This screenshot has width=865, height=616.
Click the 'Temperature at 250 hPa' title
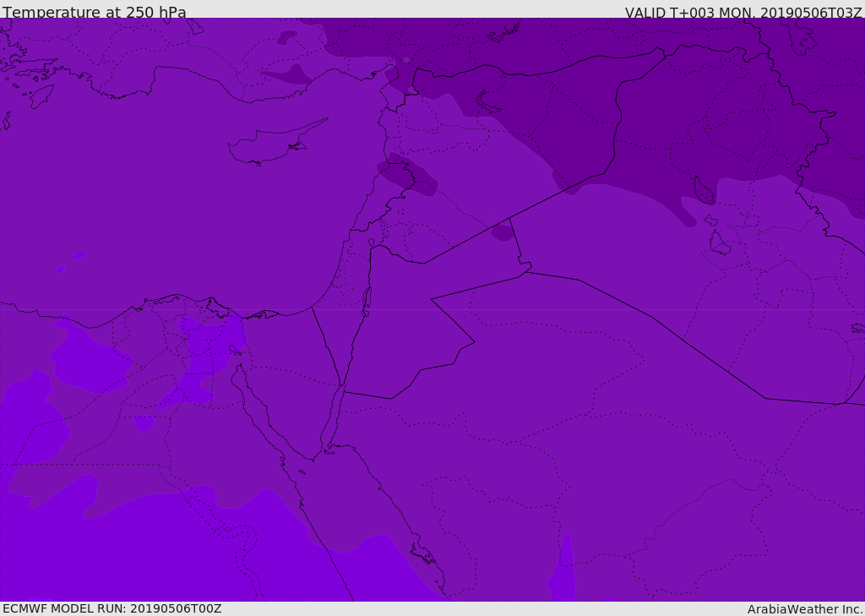(x=95, y=13)
